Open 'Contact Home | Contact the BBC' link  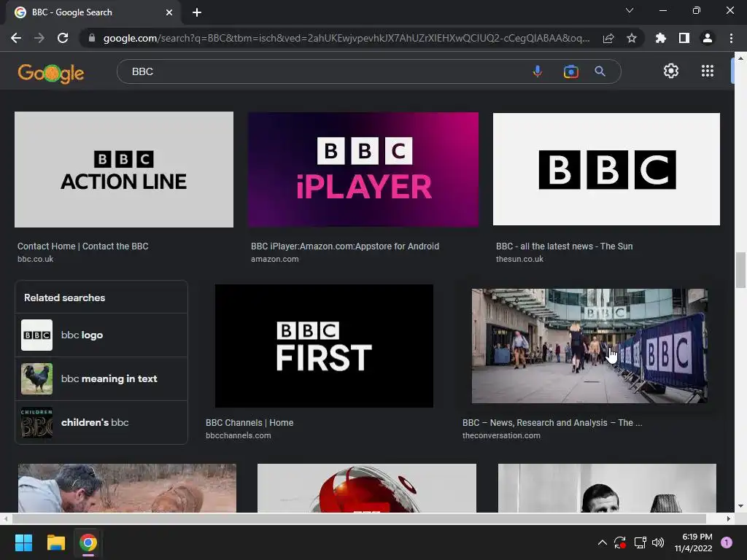(x=83, y=246)
